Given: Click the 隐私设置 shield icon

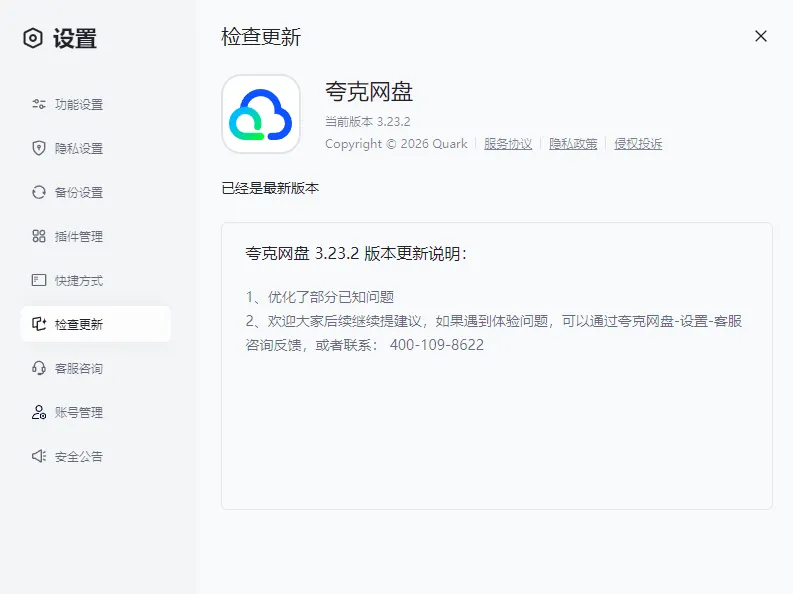Looking at the screenshot, I should [x=39, y=148].
